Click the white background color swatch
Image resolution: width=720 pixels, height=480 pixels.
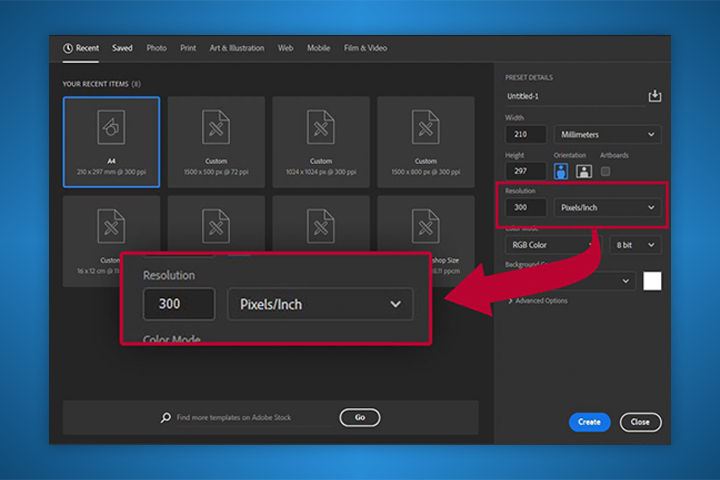click(652, 281)
